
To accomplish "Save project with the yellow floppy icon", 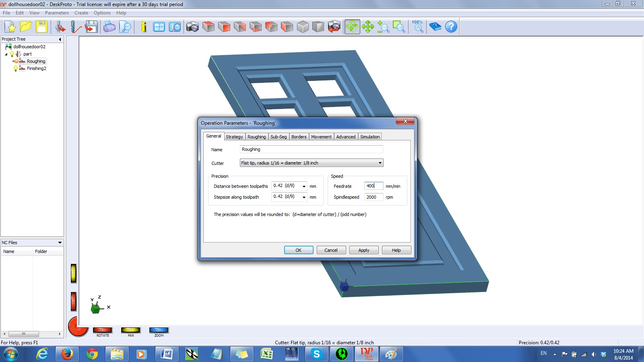I will (x=41, y=27).
